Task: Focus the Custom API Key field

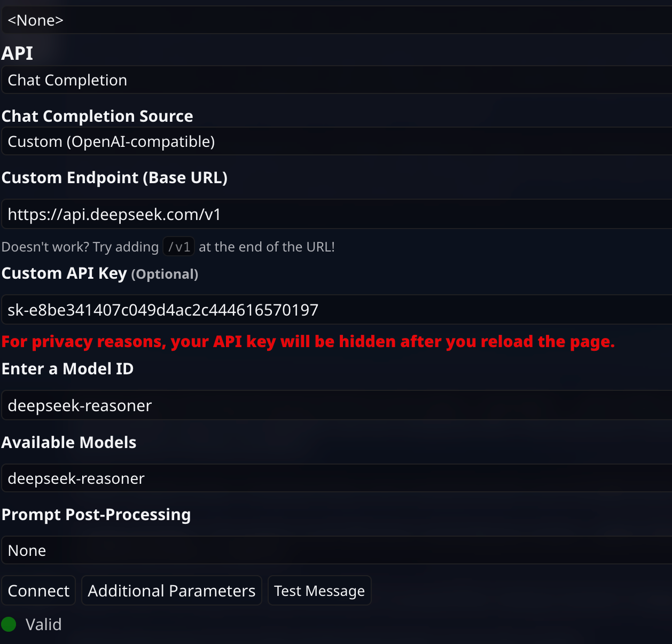Action: (337, 310)
